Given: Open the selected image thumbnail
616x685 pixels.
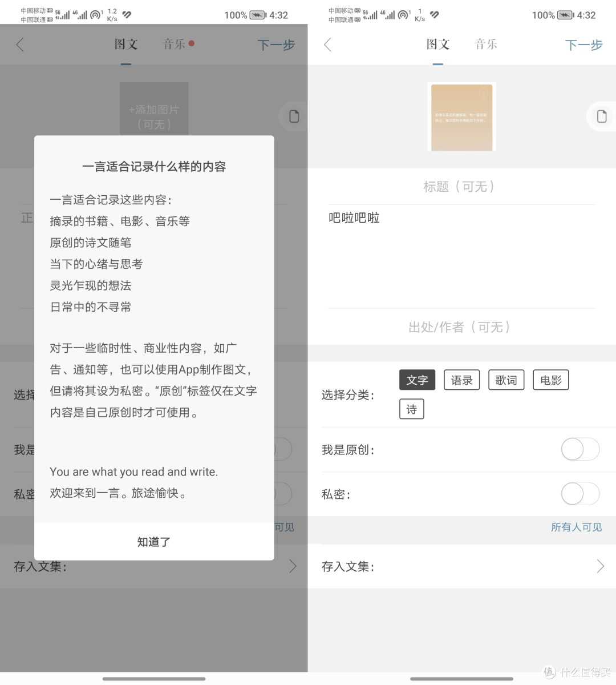Looking at the screenshot, I should click(x=462, y=116).
